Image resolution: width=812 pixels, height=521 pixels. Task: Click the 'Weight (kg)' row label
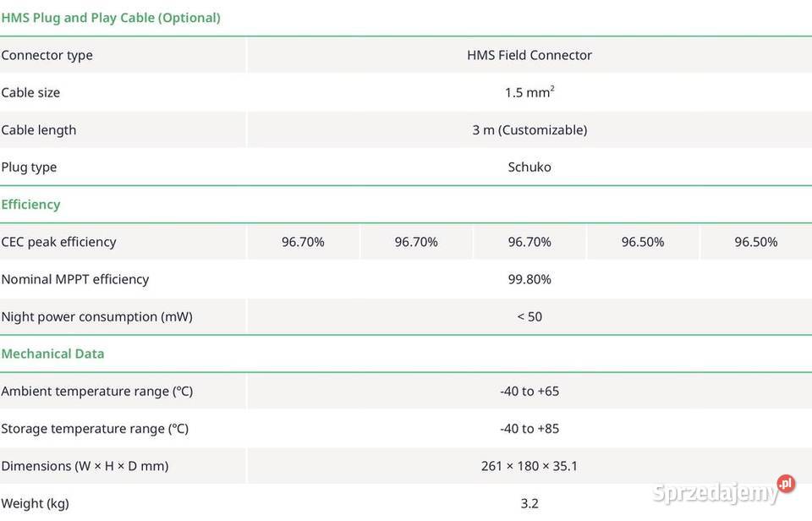[36, 503]
